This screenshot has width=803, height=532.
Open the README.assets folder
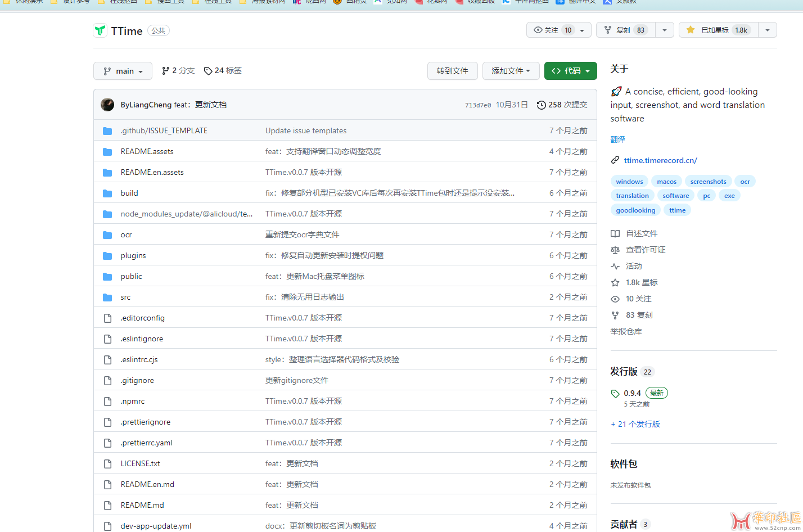coord(147,151)
